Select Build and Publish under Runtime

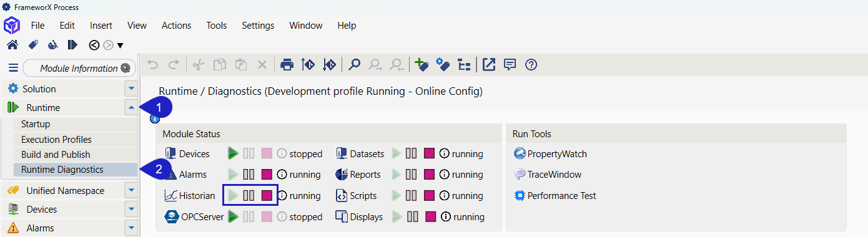coord(76,155)
